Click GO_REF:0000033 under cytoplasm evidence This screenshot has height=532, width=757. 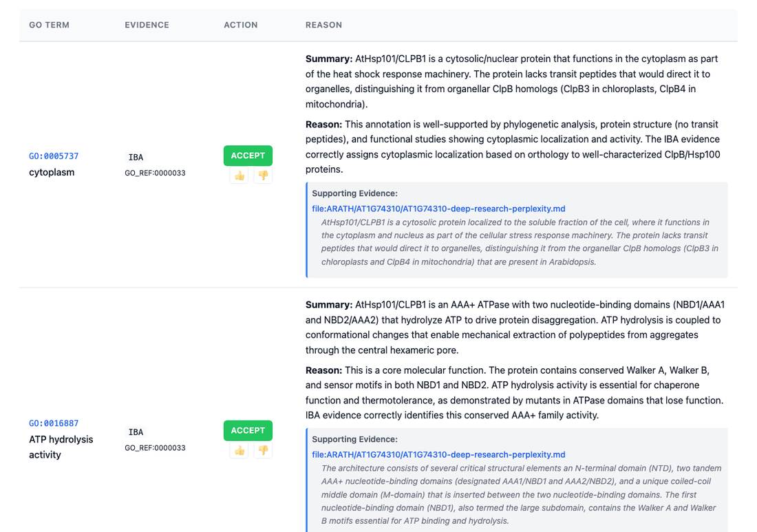pos(155,173)
